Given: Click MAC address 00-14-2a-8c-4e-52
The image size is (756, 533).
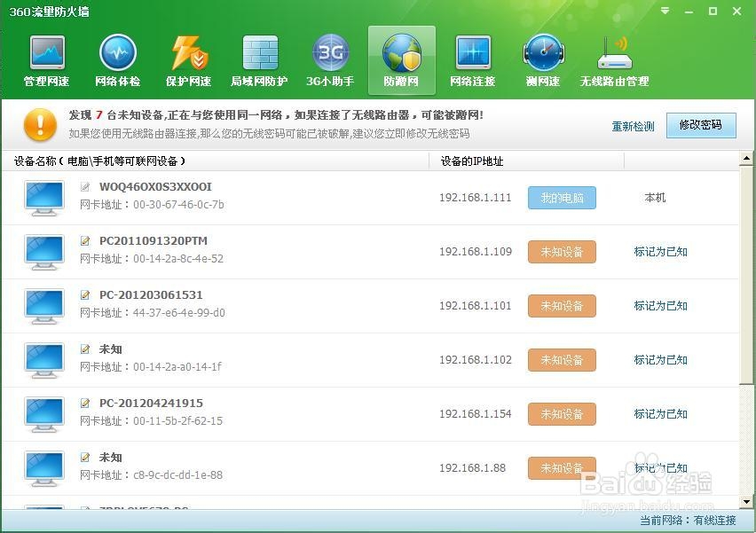Looking at the screenshot, I should pos(178,259).
